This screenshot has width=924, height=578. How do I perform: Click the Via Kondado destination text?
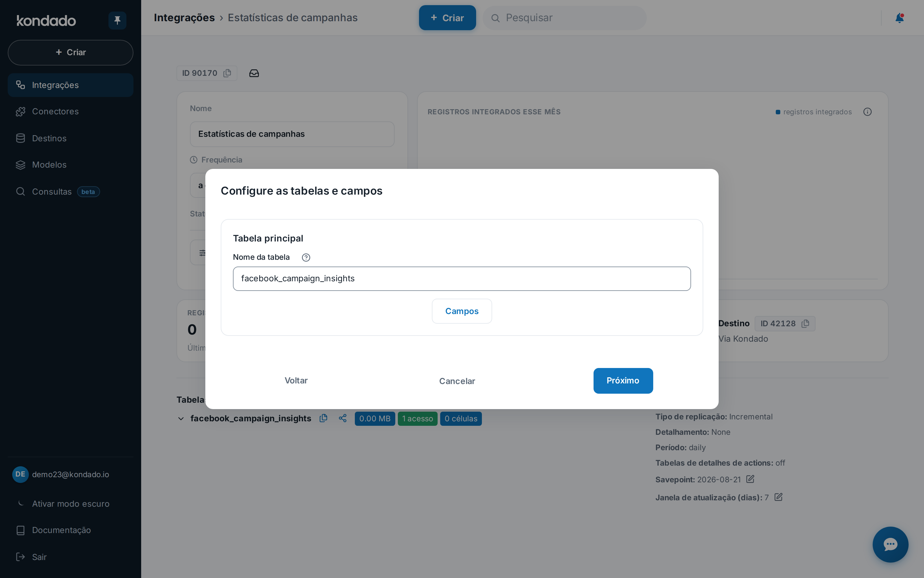click(743, 339)
